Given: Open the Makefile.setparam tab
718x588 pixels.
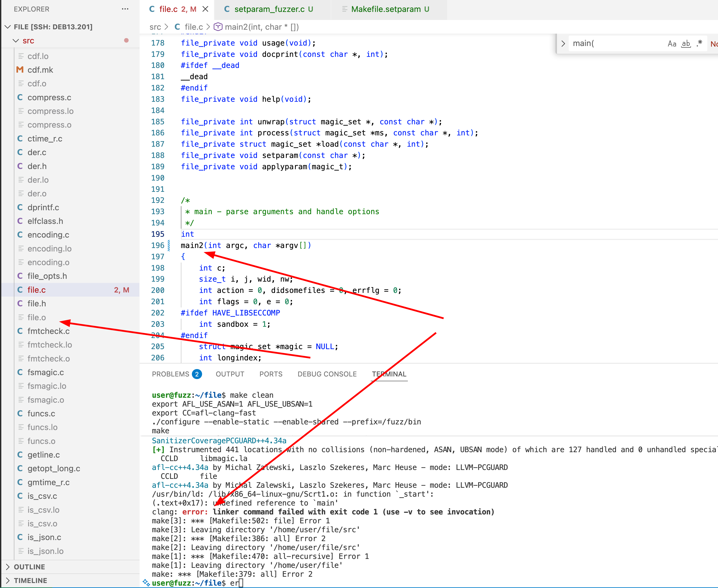Looking at the screenshot, I should pyautogui.click(x=386, y=9).
